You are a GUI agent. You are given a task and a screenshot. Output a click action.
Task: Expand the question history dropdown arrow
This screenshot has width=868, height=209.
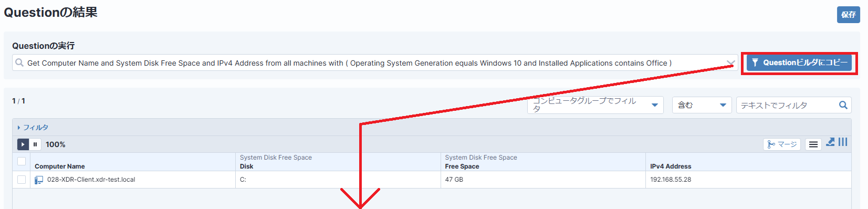730,63
